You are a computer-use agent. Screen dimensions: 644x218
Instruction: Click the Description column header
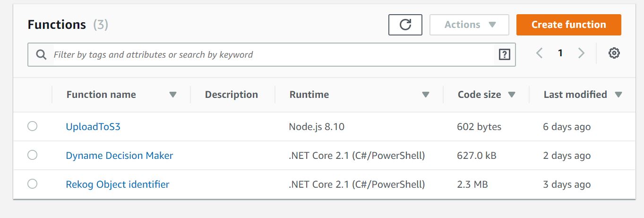[231, 95]
